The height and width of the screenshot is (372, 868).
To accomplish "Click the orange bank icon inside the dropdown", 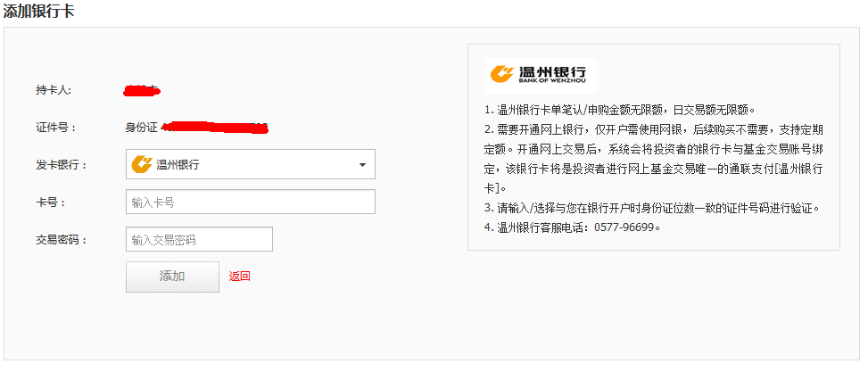I will pos(142,164).
